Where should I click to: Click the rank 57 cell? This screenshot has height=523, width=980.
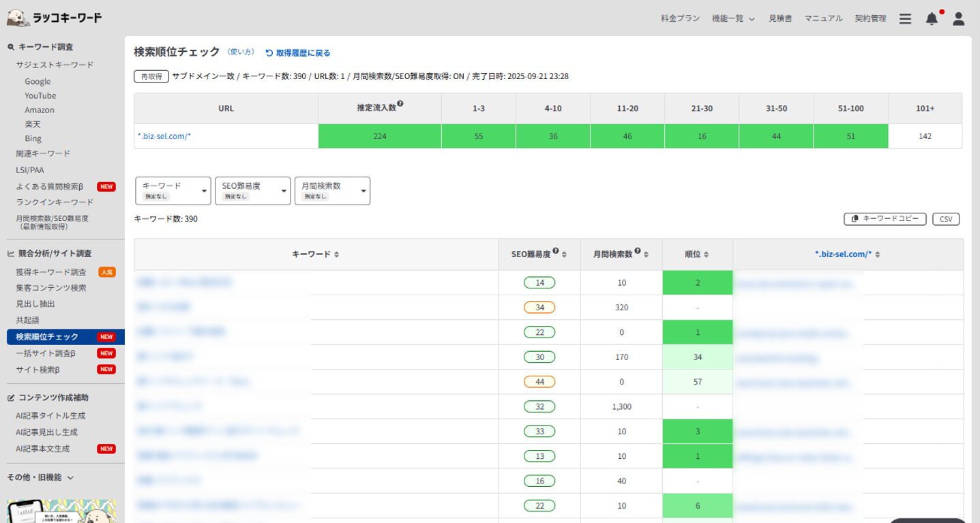[x=698, y=382]
